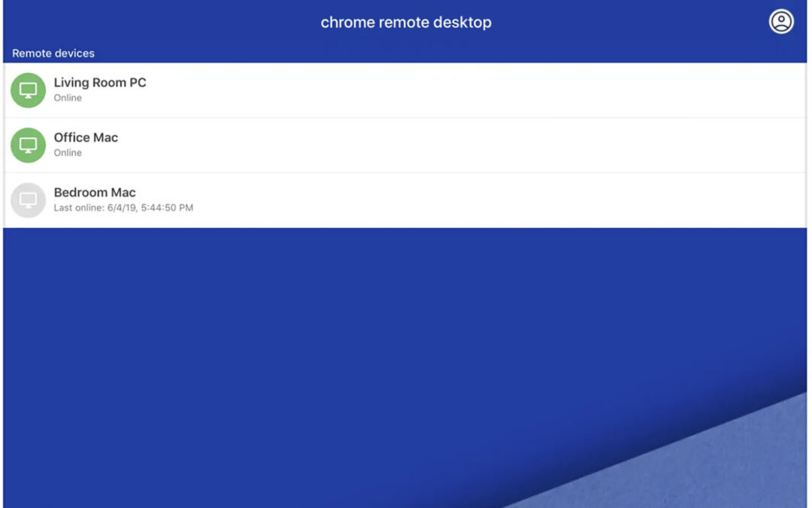Image resolution: width=812 pixels, height=508 pixels.
Task: Click the Online status under Living Room PC
Action: pos(68,98)
